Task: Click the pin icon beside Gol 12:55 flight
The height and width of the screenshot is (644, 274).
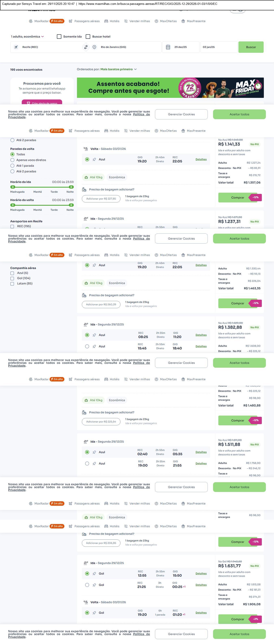Action: 94,574
